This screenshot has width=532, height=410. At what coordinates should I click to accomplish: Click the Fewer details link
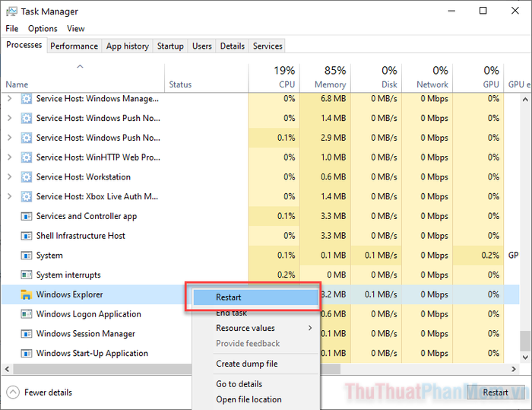tap(48, 393)
